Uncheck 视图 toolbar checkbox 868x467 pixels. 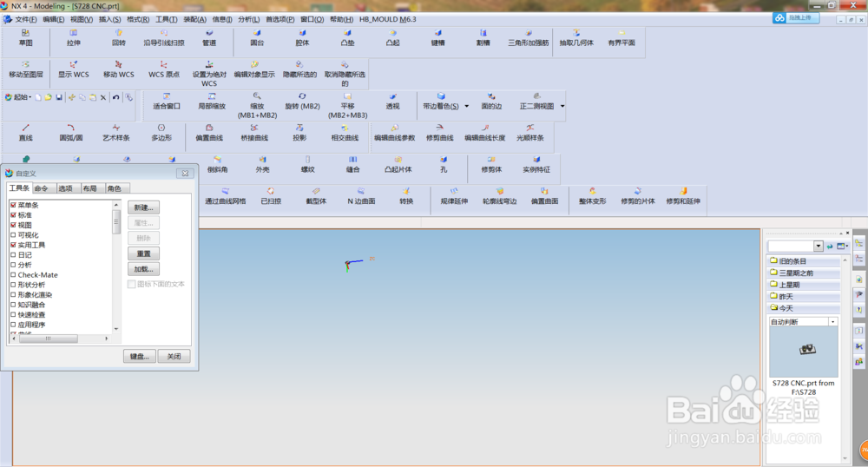pyautogui.click(x=13, y=225)
